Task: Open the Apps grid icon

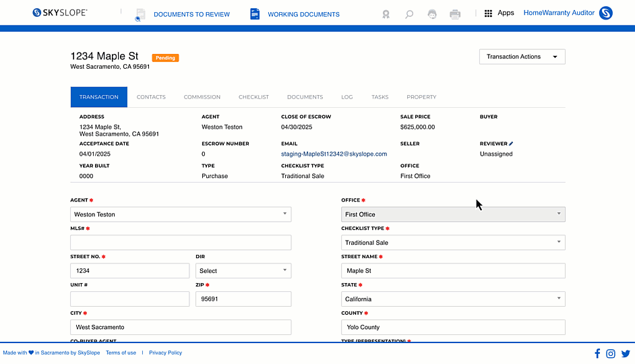Action: tap(489, 13)
